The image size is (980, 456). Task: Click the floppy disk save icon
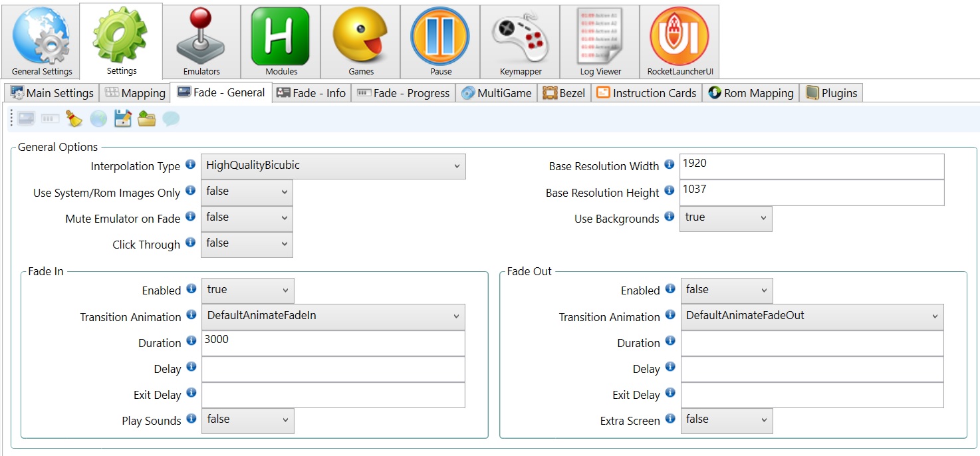tap(123, 119)
